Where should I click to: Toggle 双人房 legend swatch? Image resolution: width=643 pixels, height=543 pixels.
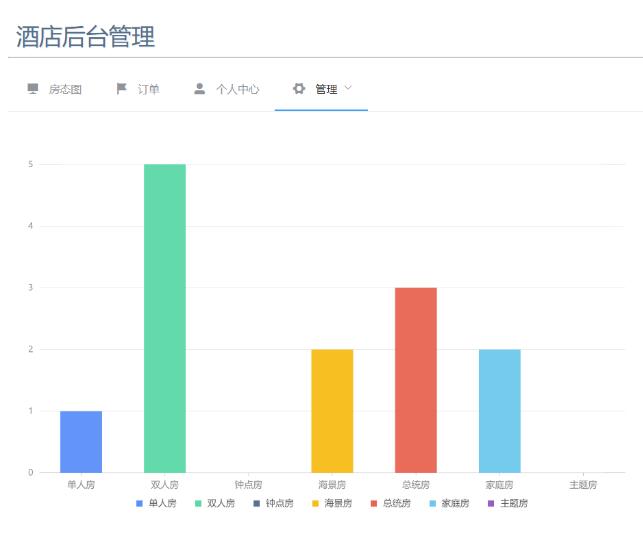(198, 503)
